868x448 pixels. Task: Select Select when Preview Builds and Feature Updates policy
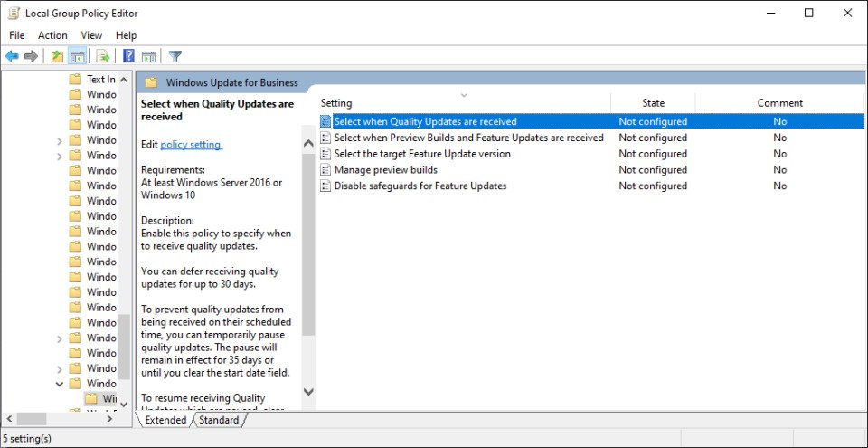coord(469,138)
